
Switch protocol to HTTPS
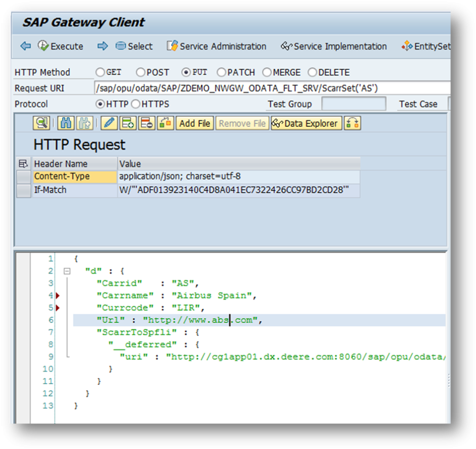136,104
